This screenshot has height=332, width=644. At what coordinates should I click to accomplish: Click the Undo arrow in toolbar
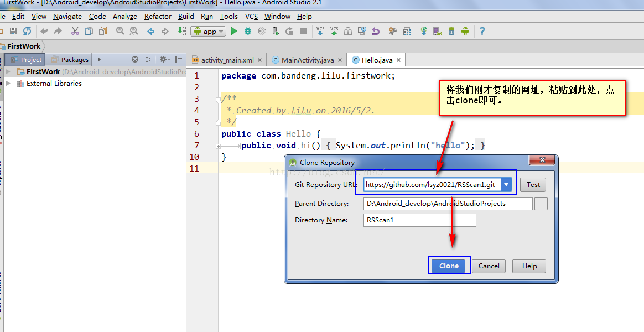44,31
